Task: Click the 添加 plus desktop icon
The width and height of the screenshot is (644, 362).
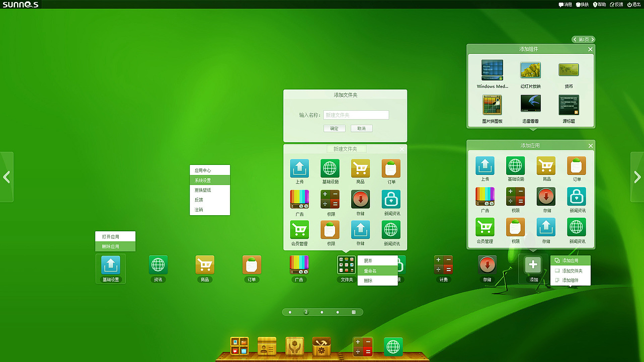Action: click(533, 265)
